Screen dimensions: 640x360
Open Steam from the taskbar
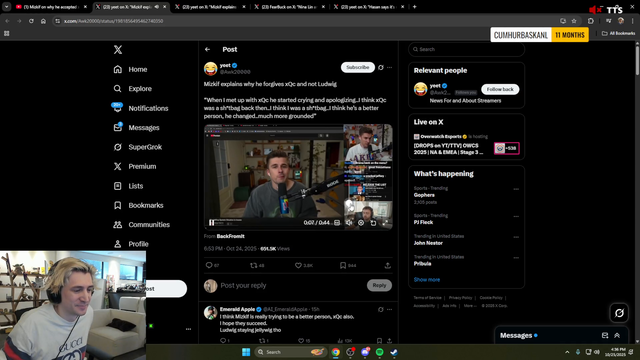point(394,352)
